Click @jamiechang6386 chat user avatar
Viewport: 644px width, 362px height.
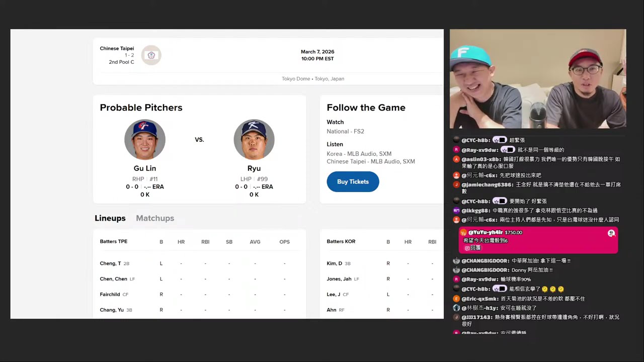coord(456,185)
